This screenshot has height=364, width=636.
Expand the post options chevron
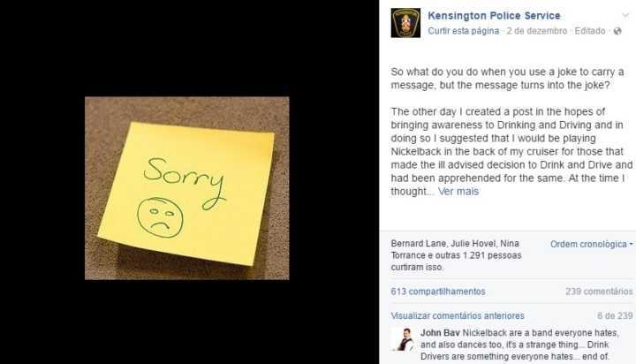click(x=625, y=15)
